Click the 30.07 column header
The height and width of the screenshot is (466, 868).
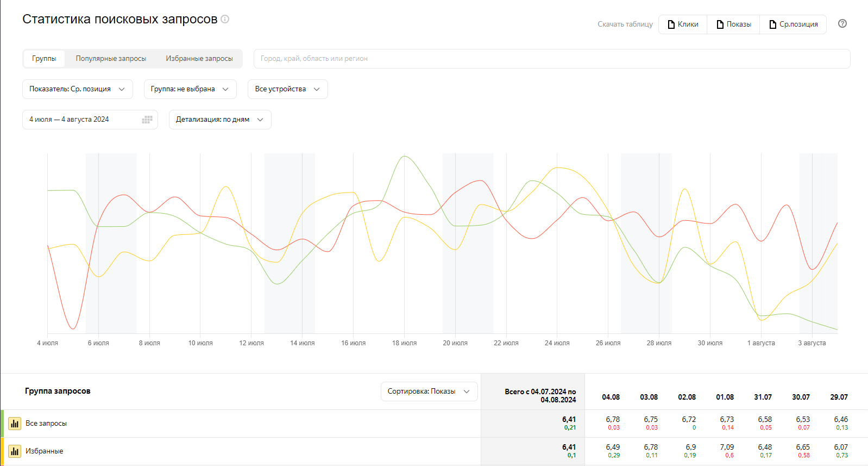[801, 397]
